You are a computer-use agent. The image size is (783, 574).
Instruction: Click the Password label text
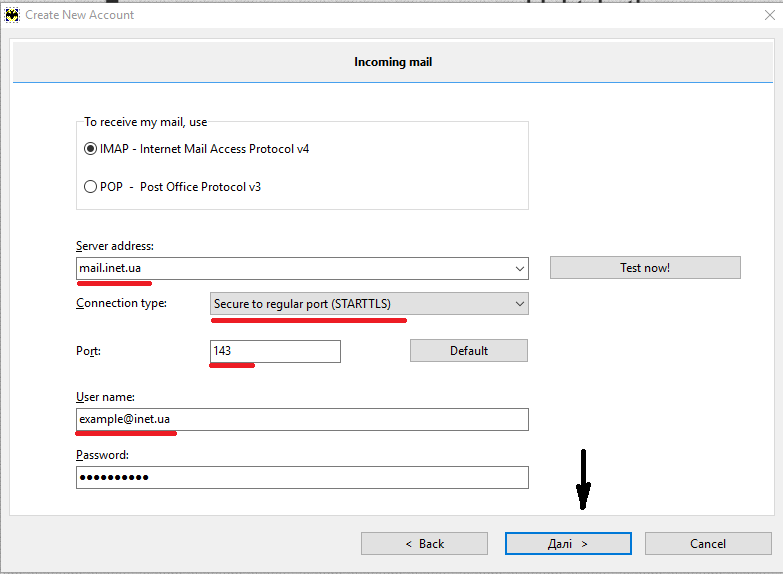coord(102,455)
